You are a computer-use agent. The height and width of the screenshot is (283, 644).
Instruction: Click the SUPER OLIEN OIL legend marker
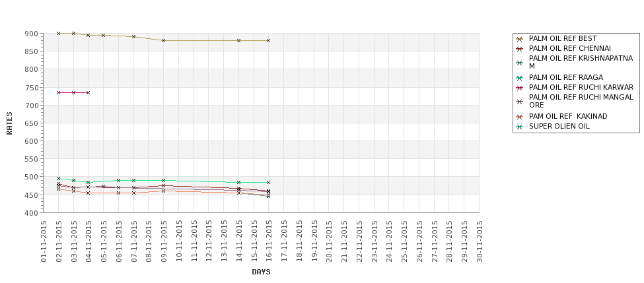click(520, 127)
